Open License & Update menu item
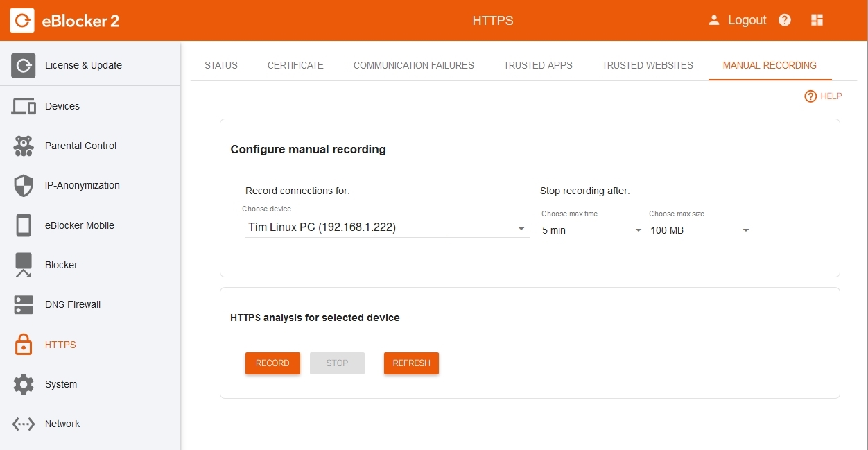Viewport: 868px width, 450px height. (x=83, y=65)
